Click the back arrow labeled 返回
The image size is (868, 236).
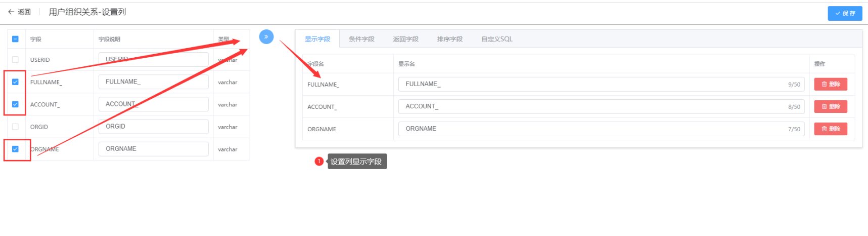click(x=19, y=12)
